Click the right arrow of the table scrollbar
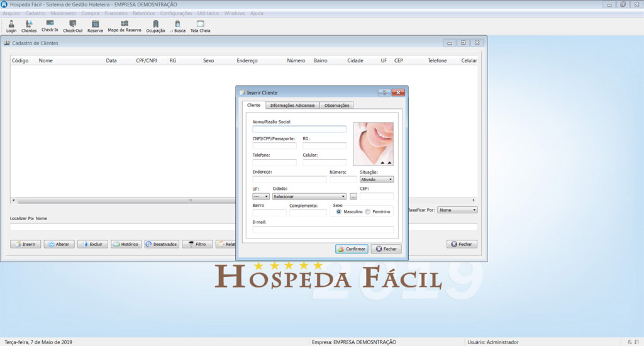Image resolution: width=644 pixels, height=346 pixels. pos(474,200)
